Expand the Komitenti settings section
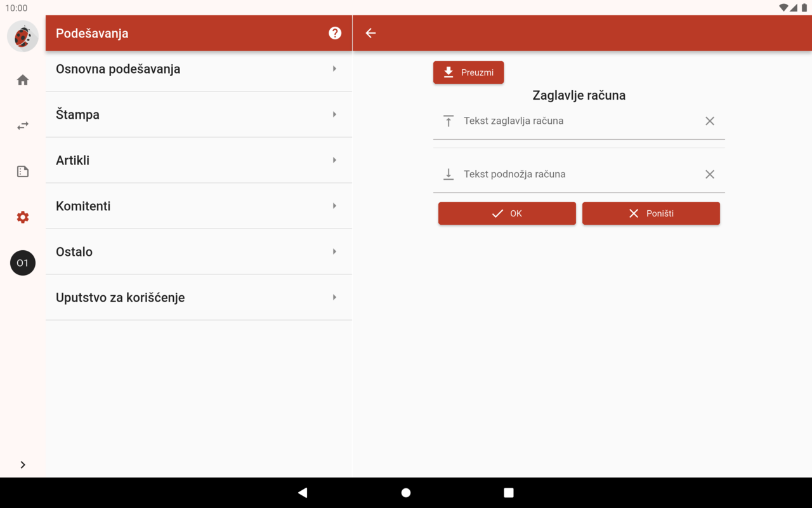 [x=199, y=206]
